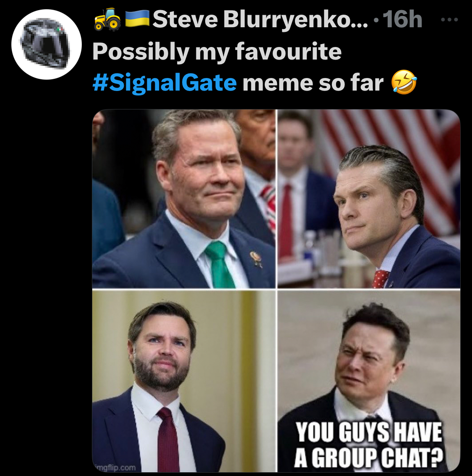Click the 16h timestamp
The image size is (472, 476).
click(x=402, y=19)
